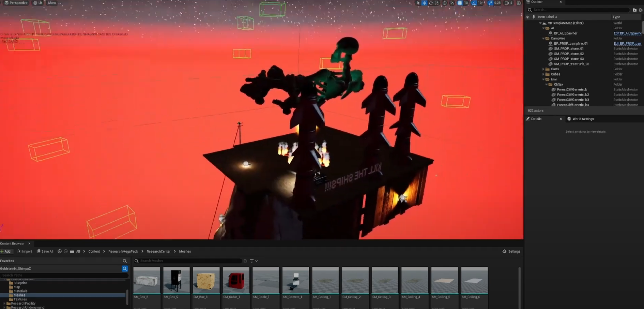Viewport: 644px width, 309px height.
Task: Open the Show dropdown in the viewport
Action: [x=51, y=3]
